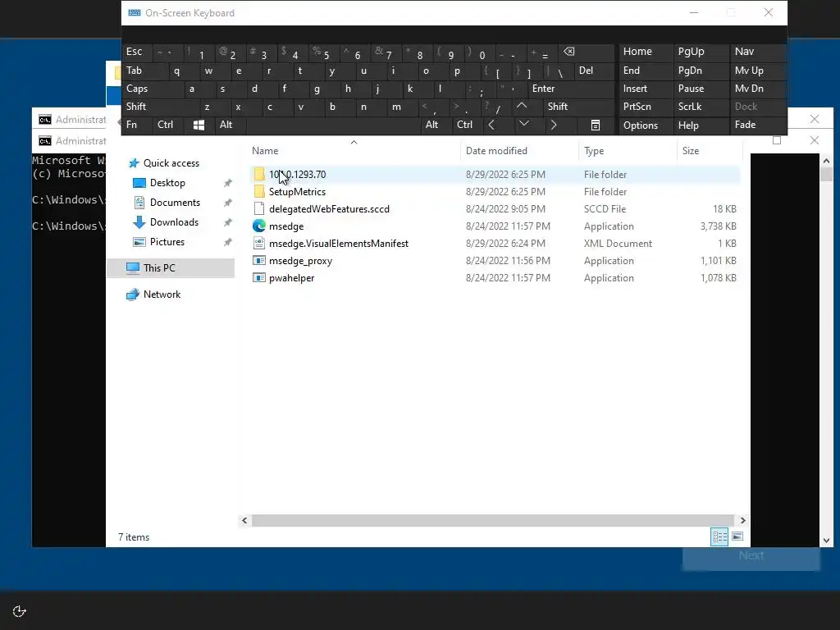This screenshot has width=840, height=630.
Task: Click the Ease of Access icon
Action: tap(20, 611)
